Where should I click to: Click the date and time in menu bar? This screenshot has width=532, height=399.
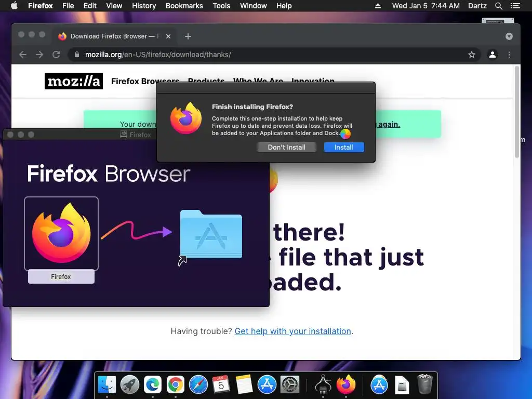[426, 6]
